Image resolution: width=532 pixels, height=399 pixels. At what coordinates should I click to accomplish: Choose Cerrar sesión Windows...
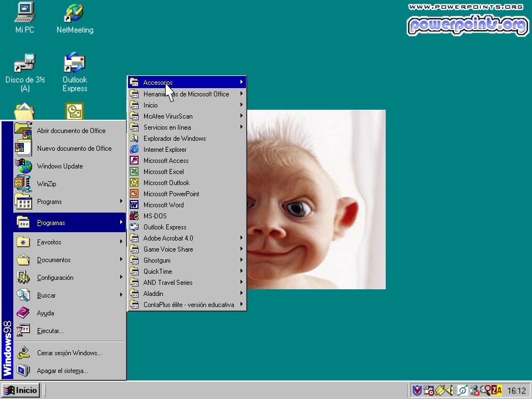70,353
